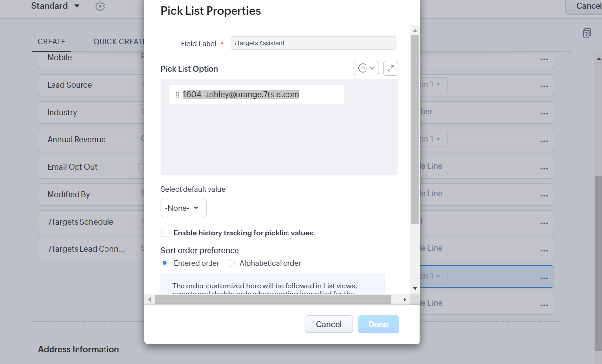Click the Done button
602x364 pixels.
coord(378,324)
